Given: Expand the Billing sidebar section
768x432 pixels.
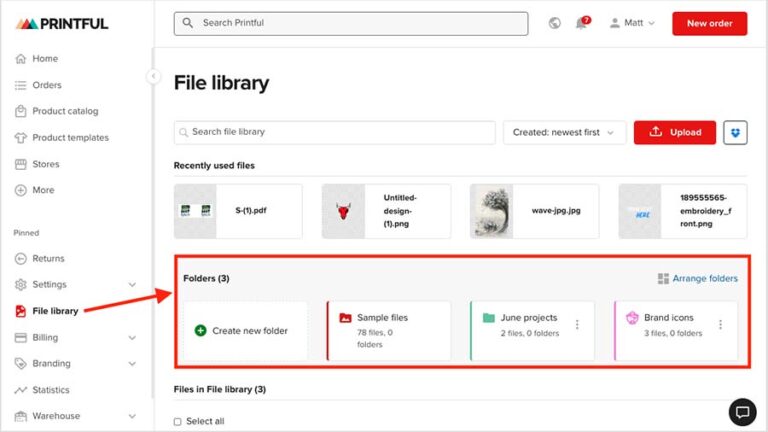Looking at the screenshot, I should [x=132, y=338].
